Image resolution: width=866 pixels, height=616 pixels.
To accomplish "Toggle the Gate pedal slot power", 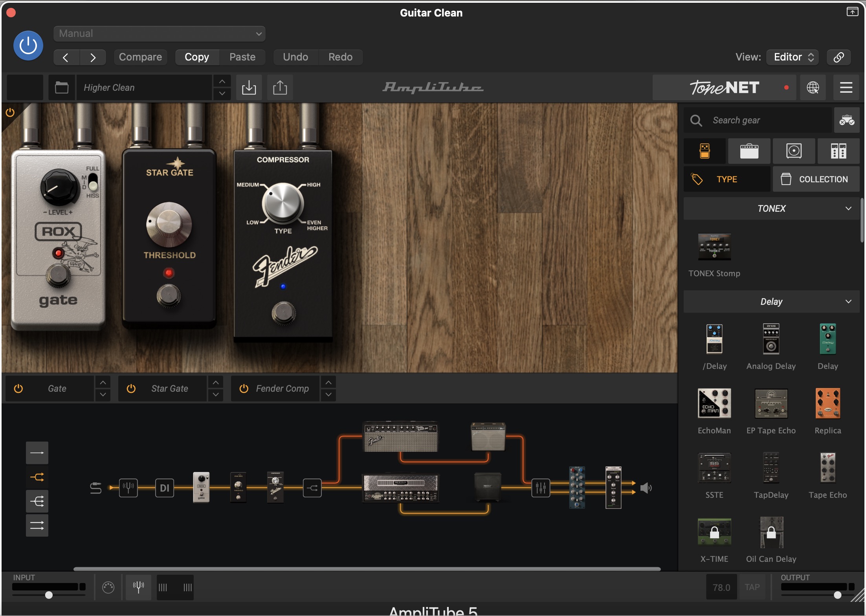I will tap(18, 389).
